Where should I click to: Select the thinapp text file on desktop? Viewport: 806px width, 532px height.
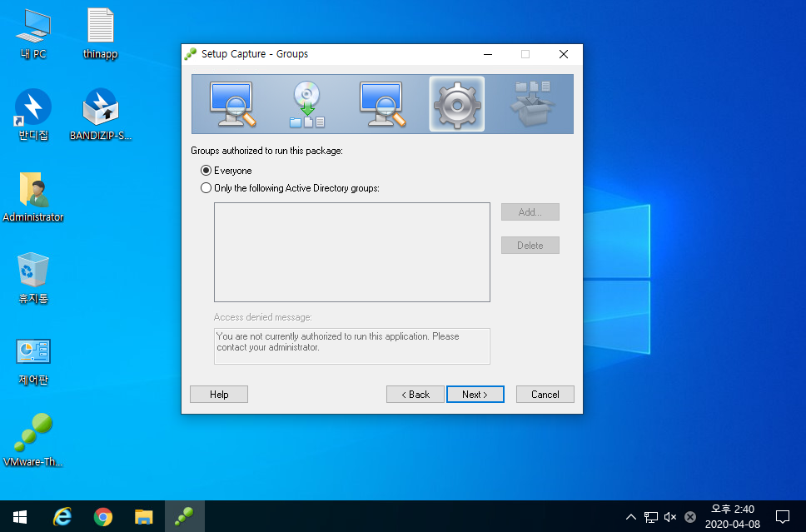[x=100, y=34]
